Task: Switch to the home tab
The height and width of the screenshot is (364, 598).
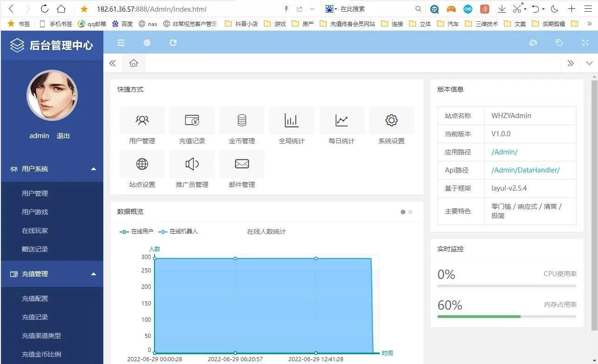Action: point(134,63)
